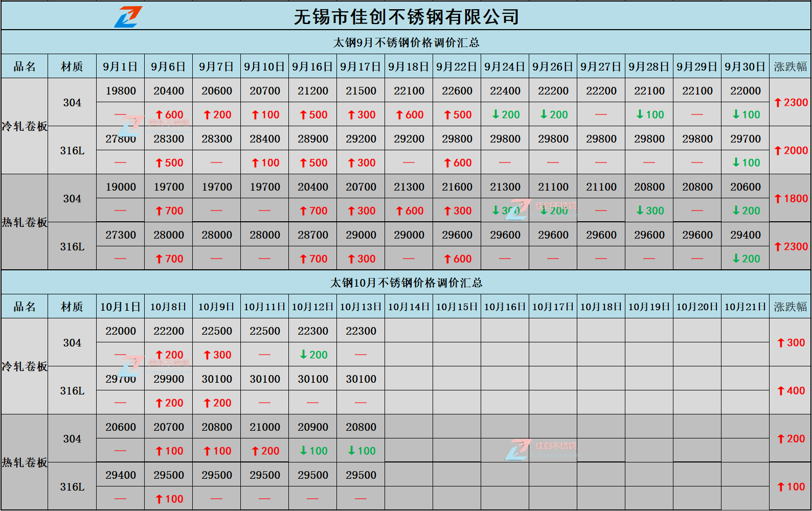Click the 10月9日 column header

click(x=217, y=307)
